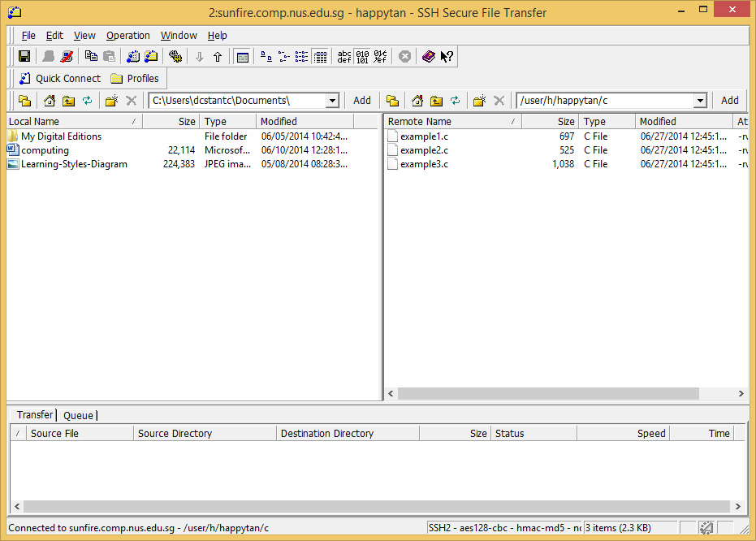
Task: Select the My Digital Editions folder
Action: 61,136
